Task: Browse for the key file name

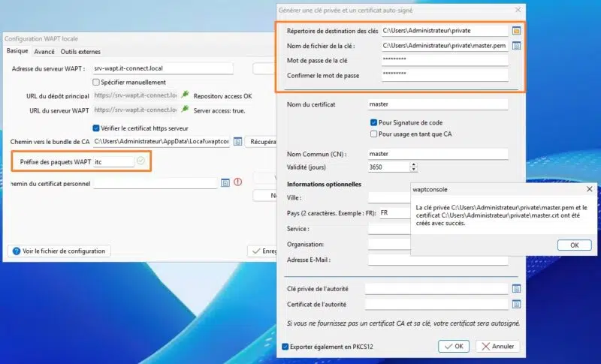Action: pos(516,46)
